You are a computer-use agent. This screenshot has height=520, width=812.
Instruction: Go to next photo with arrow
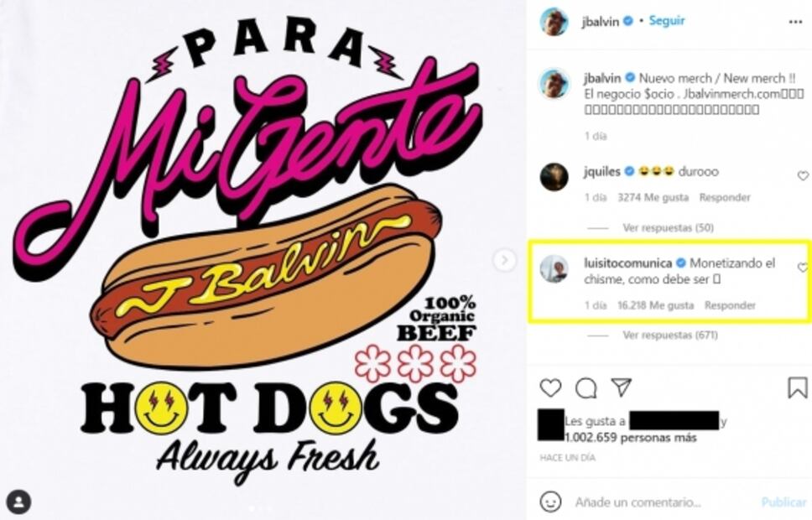tap(505, 260)
